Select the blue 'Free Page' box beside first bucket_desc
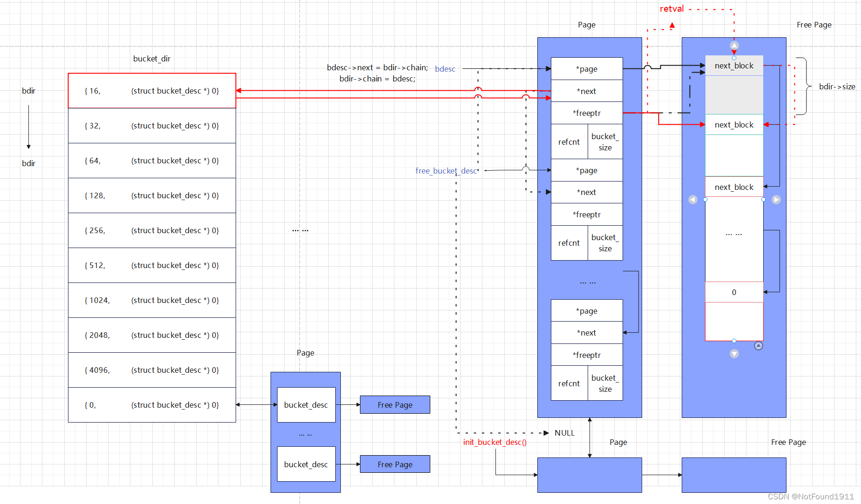The width and height of the screenshot is (861, 504). (x=395, y=405)
